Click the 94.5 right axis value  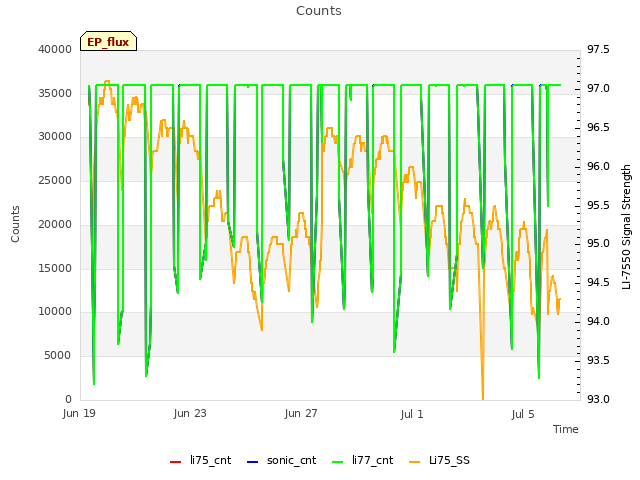[598, 282]
